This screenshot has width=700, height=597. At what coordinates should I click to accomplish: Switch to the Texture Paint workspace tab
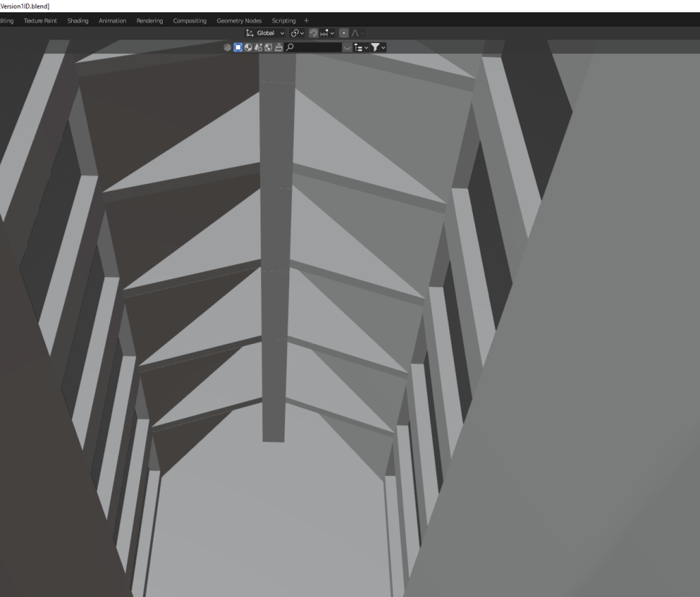40,21
